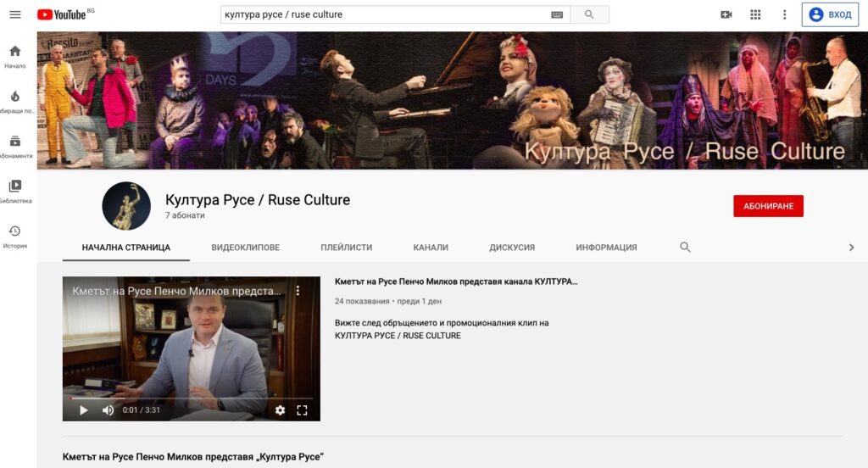Show more tabs with right chevron
The height and width of the screenshot is (468, 868).
pos(851,248)
